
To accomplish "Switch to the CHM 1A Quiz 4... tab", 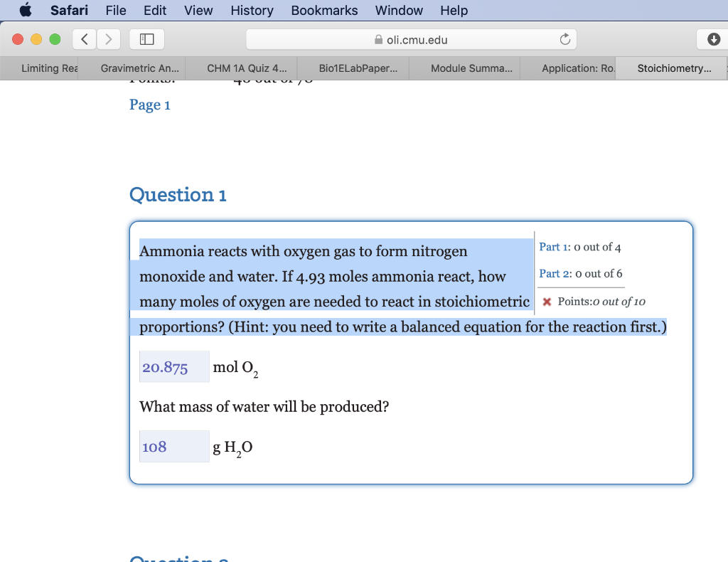I will pyautogui.click(x=241, y=68).
